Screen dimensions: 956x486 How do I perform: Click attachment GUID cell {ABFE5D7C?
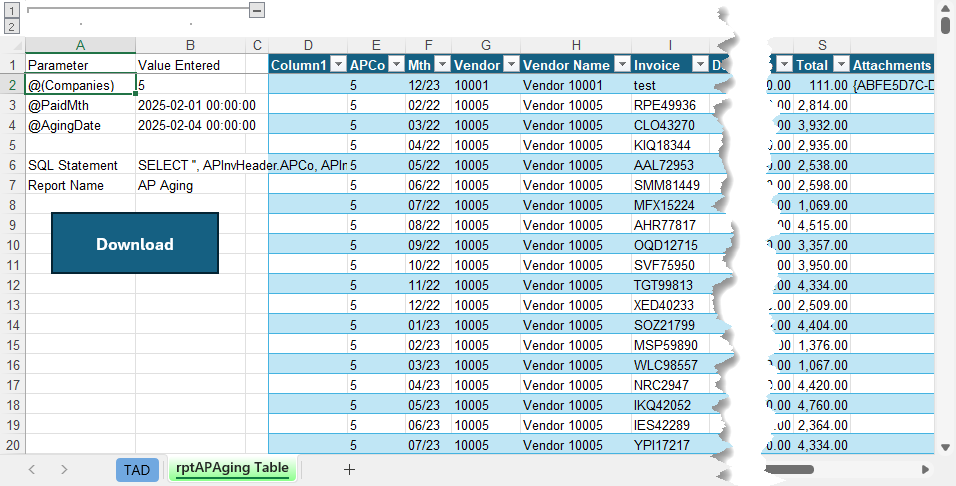point(893,85)
